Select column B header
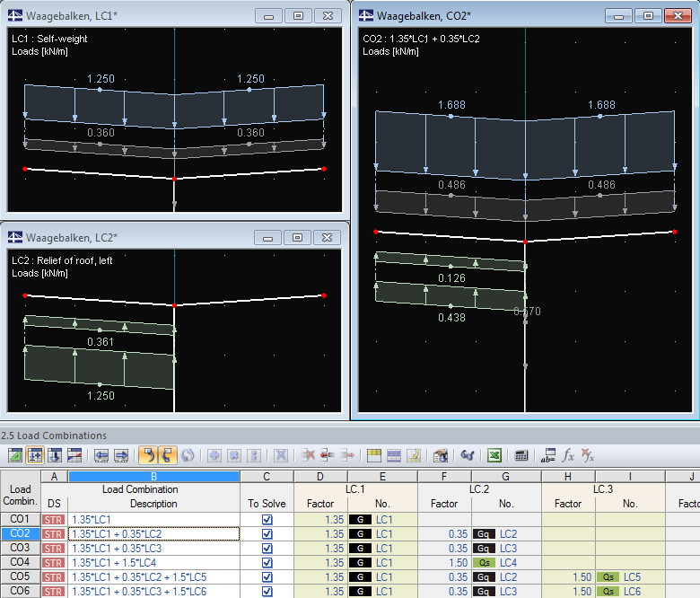Image resolution: width=700 pixels, height=598 pixels. (x=153, y=477)
